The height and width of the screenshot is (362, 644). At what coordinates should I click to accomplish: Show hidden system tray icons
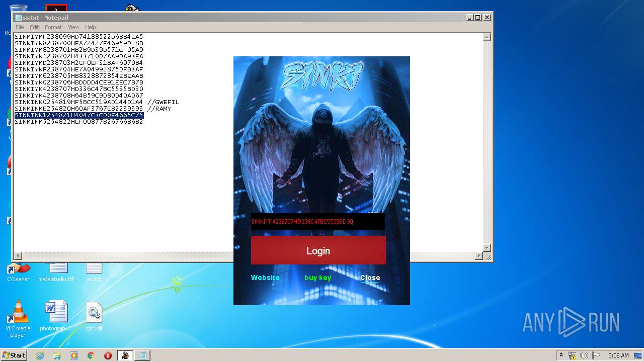pos(561,355)
